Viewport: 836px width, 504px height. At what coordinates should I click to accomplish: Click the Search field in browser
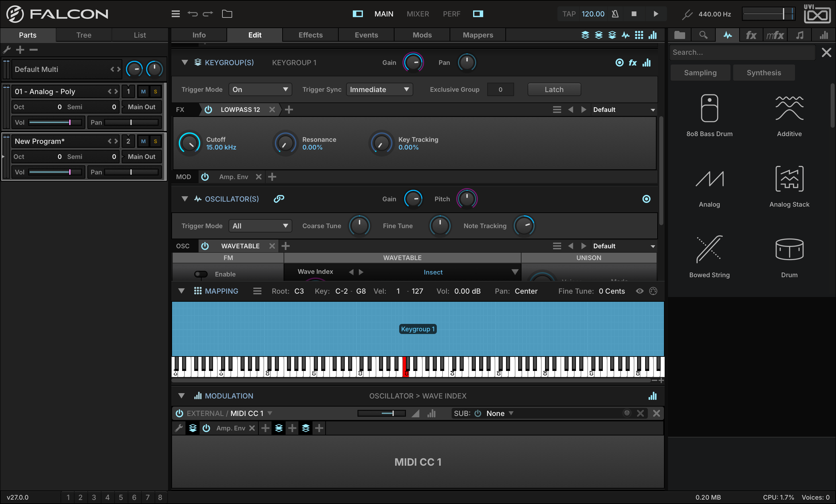pos(742,52)
